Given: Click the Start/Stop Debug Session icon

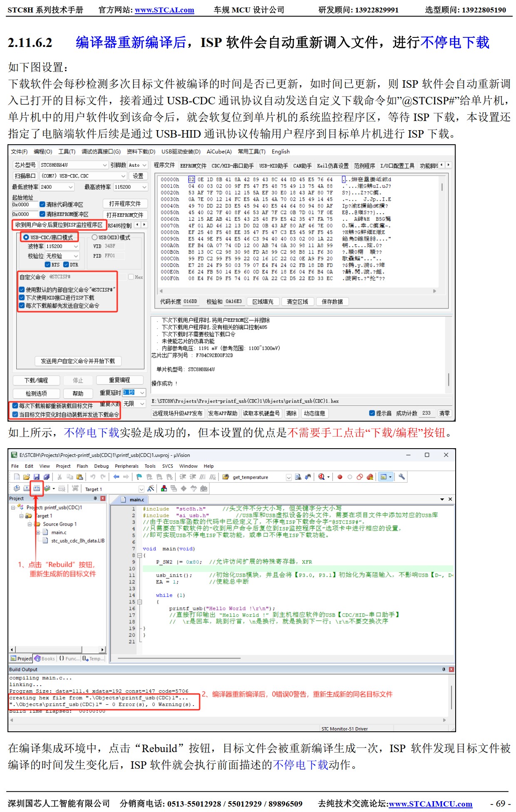Looking at the screenshot, I should click(321, 477).
